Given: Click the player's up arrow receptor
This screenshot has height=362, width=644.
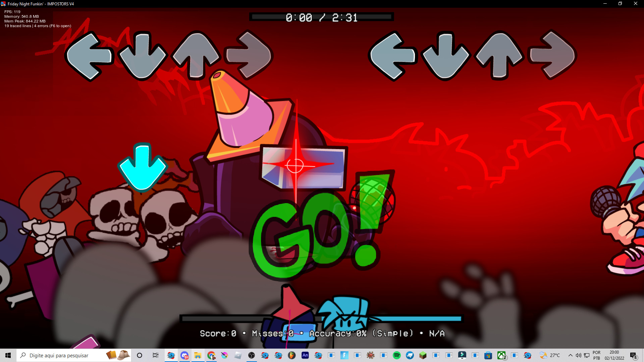Looking at the screenshot, I should coord(499,55).
